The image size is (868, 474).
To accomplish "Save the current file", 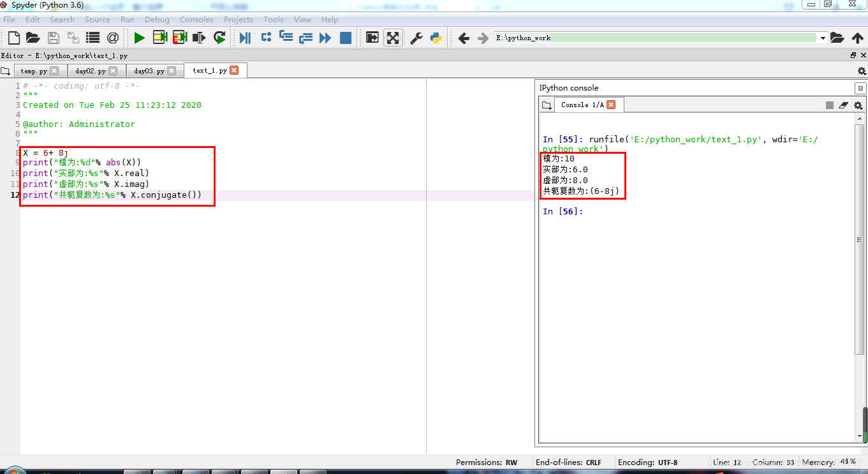I will (x=54, y=38).
